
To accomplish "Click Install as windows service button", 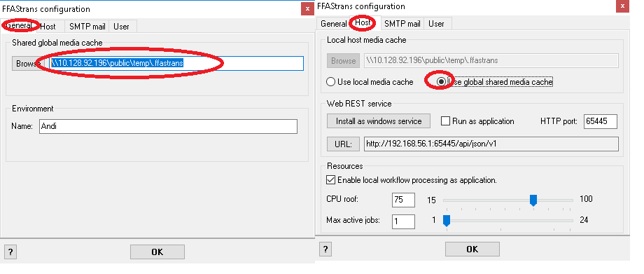I will pos(379,121).
